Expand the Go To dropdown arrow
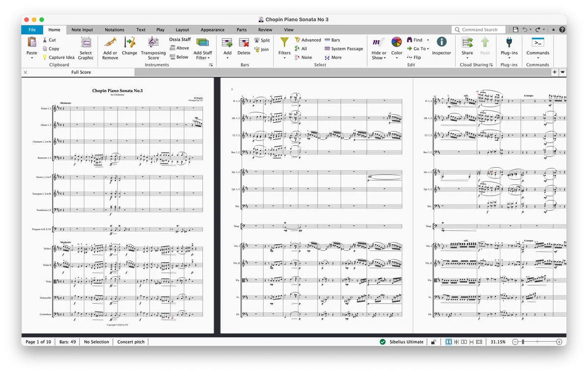This screenshot has height=374, width=588. [x=428, y=49]
